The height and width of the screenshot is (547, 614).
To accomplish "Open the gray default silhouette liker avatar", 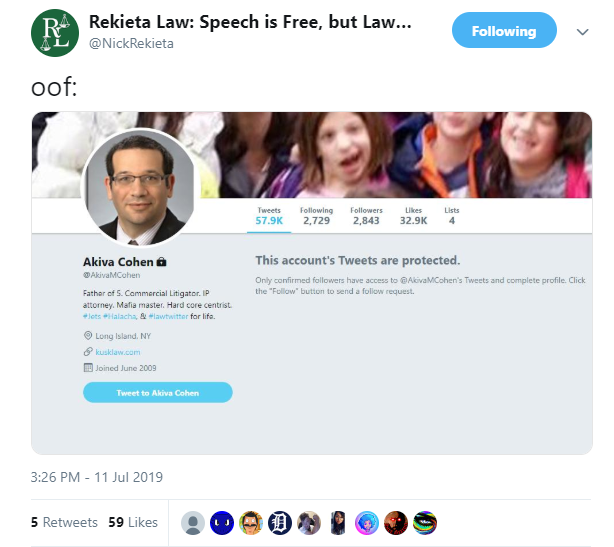I will [x=193, y=523].
